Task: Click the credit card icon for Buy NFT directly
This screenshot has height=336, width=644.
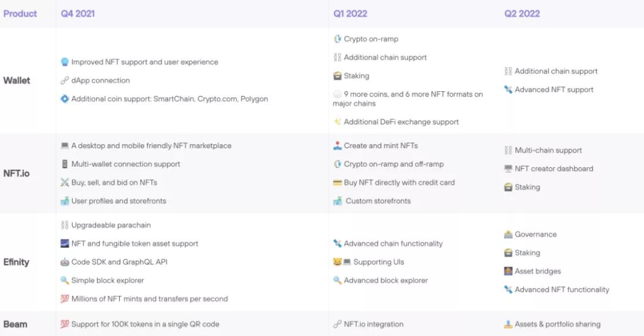Action: (337, 182)
